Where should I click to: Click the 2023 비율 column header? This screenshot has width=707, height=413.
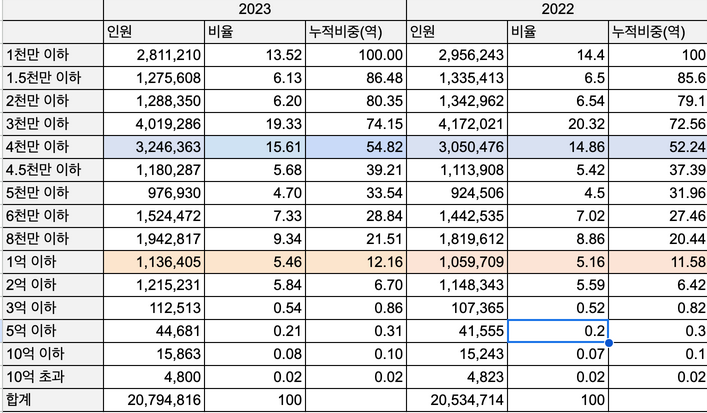click(x=255, y=32)
